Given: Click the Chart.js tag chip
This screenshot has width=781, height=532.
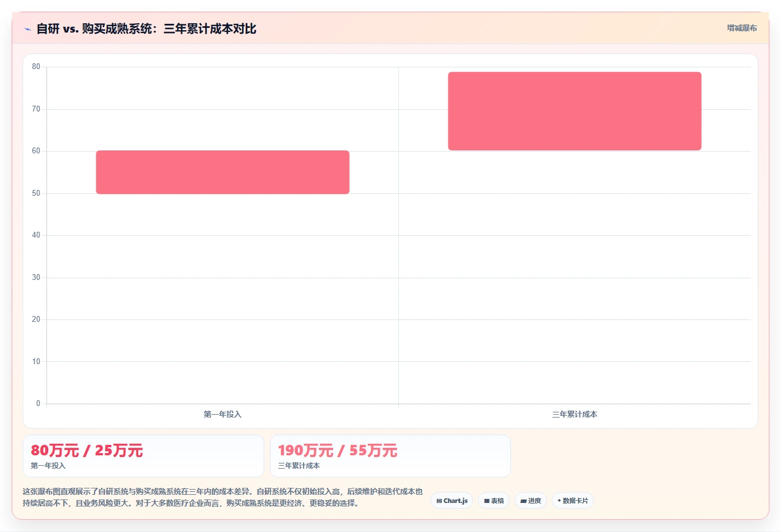Looking at the screenshot, I should pos(452,501).
